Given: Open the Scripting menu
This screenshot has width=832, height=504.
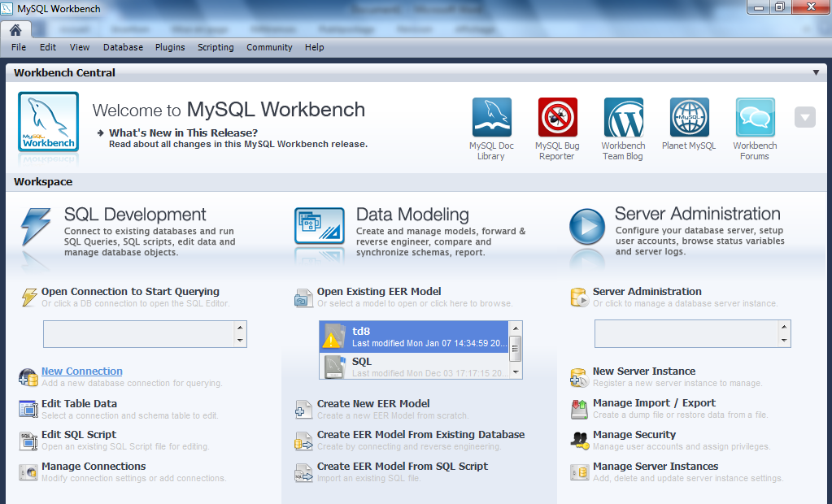Looking at the screenshot, I should click(216, 47).
